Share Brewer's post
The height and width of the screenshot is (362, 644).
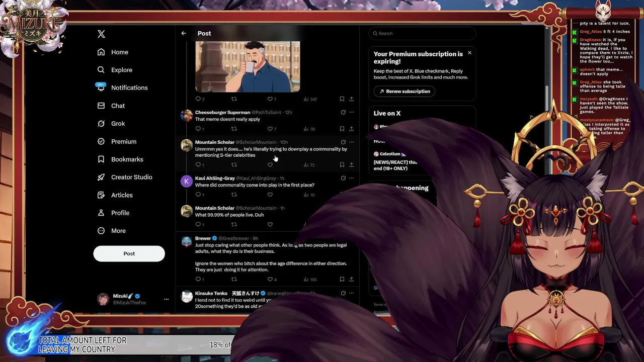pyautogui.click(x=351, y=280)
